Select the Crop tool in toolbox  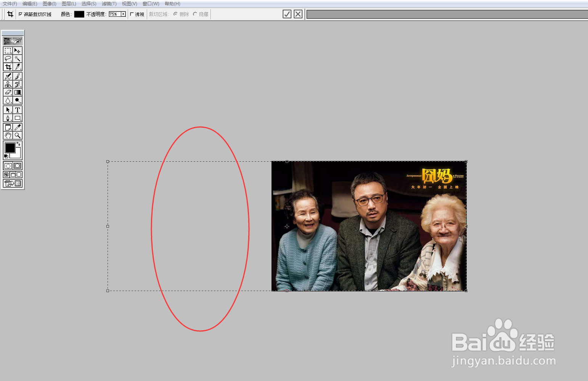click(8, 67)
